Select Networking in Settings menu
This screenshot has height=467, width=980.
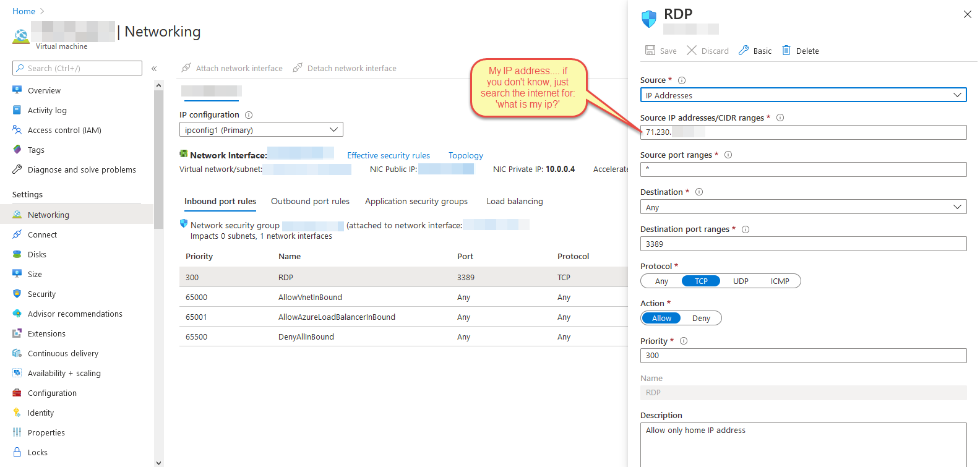[77, 215]
